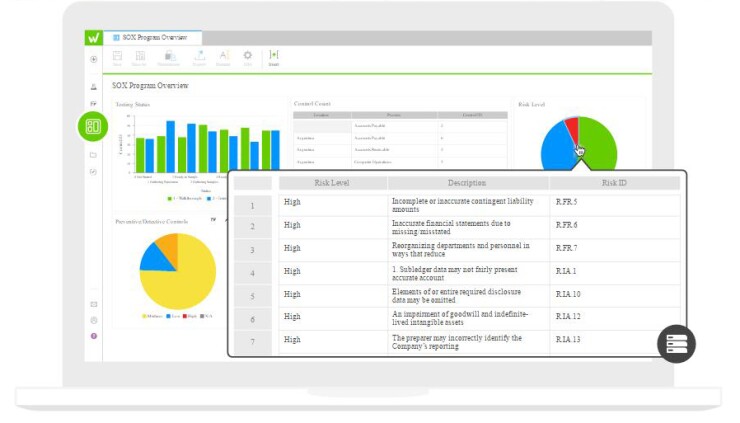Sort by the Risk Level column header

point(331,183)
